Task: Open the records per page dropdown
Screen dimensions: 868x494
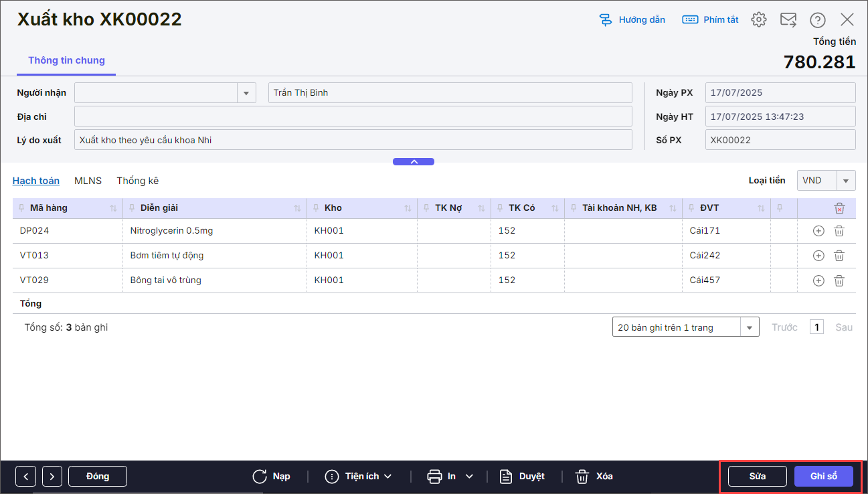Action: tap(749, 327)
